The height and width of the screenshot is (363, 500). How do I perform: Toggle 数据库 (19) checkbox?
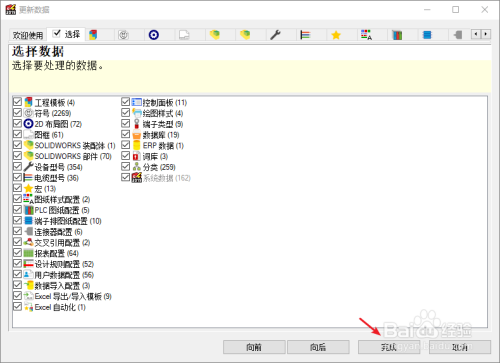coord(125,134)
